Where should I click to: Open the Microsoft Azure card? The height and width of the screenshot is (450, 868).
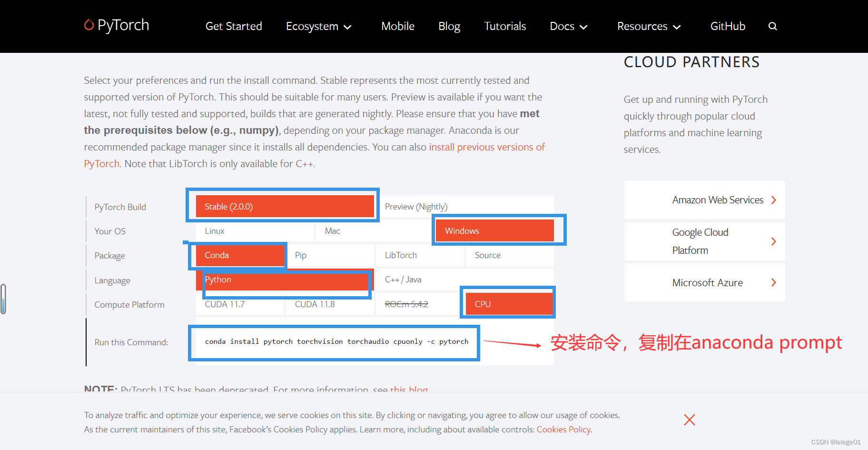tap(704, 282)
